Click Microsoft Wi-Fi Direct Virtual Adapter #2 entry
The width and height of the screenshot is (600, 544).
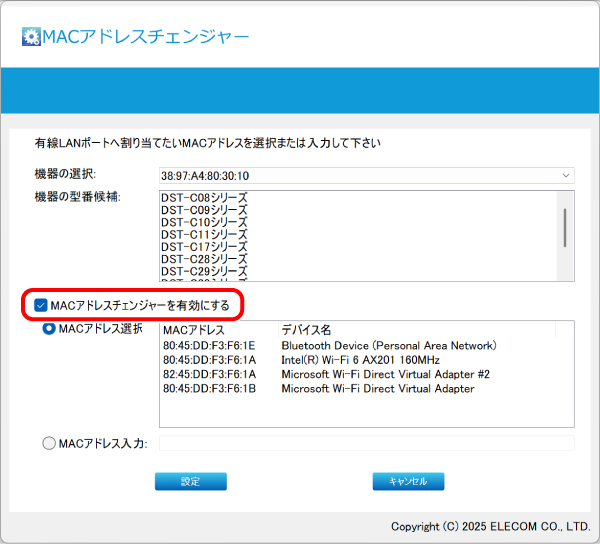[x=385, y=374]
